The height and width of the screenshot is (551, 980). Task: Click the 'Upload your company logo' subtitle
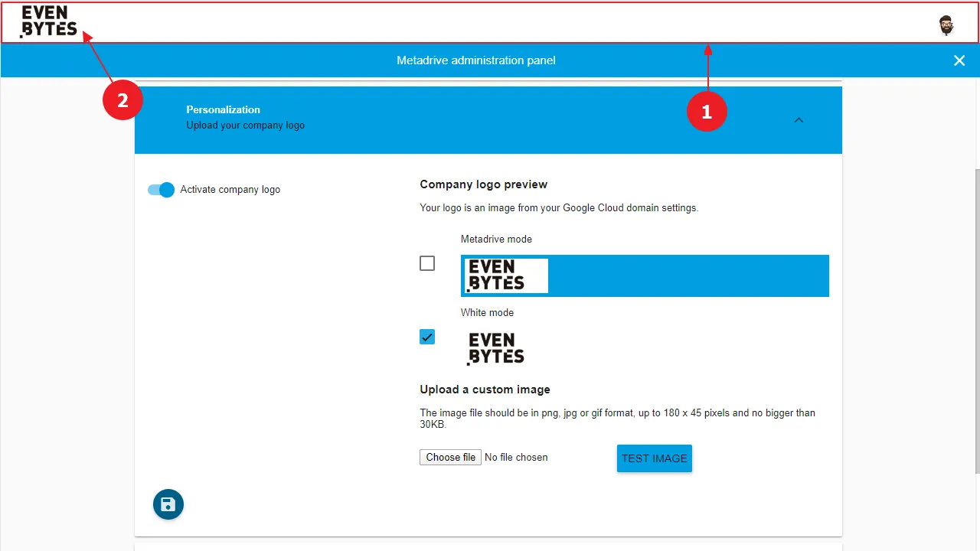tap(246, 126)
